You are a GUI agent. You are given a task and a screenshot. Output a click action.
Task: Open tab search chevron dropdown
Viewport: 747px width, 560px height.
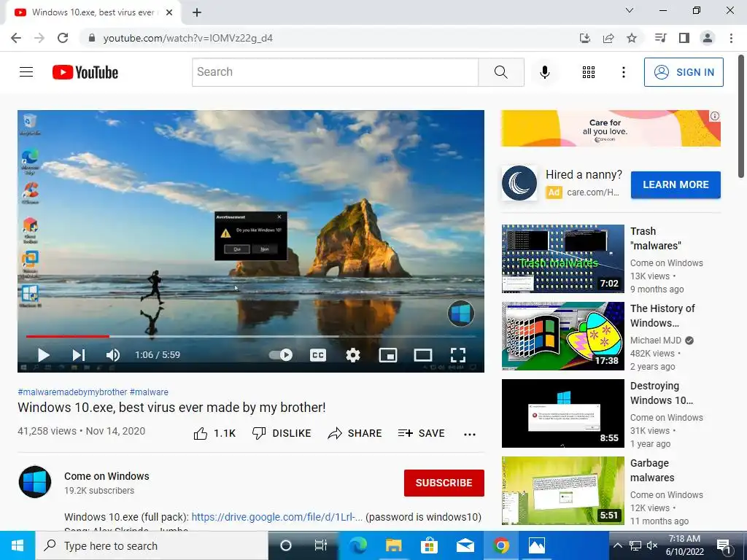tap(630, 10)
